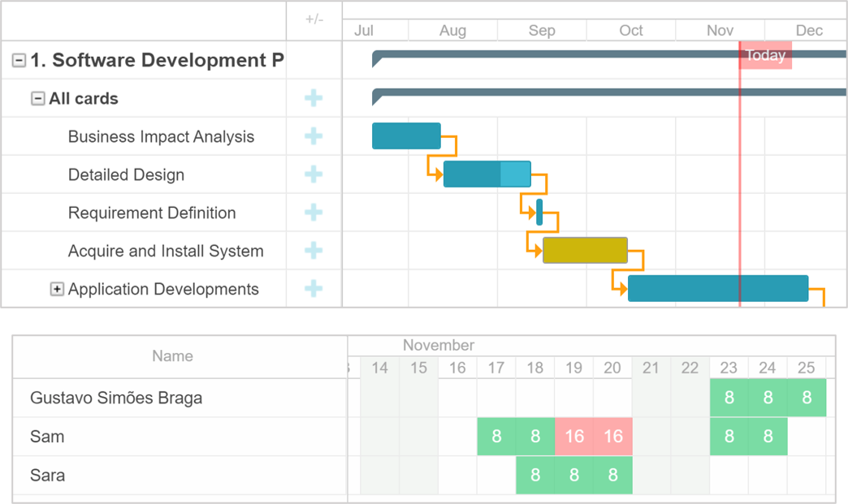Click the Detailed Design Gantt bar
The image size is (848, 504).
pyautogui.click(x=487, y=174)
